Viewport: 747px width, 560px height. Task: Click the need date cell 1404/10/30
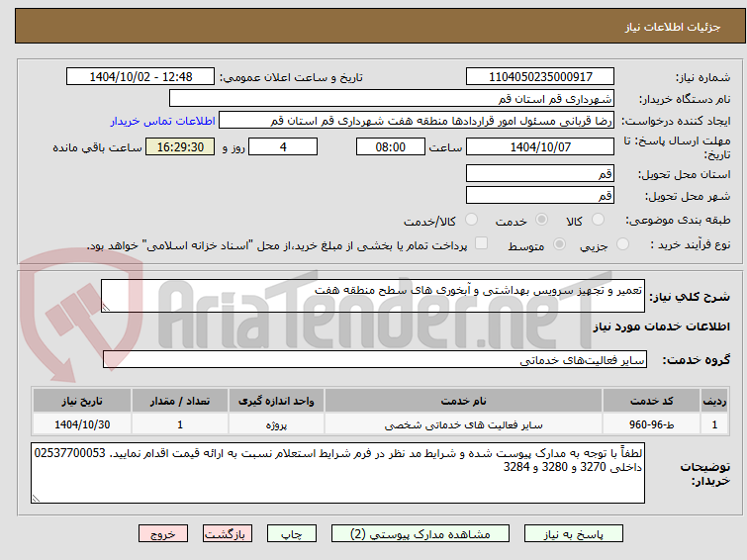(x=82, y=424)
